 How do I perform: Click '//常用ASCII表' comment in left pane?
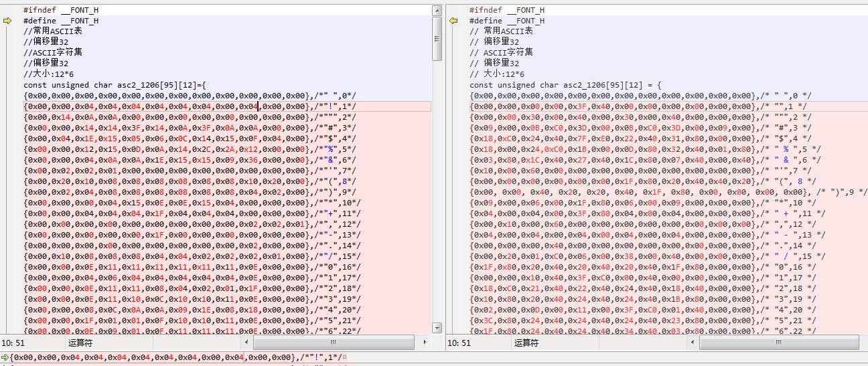53,31
